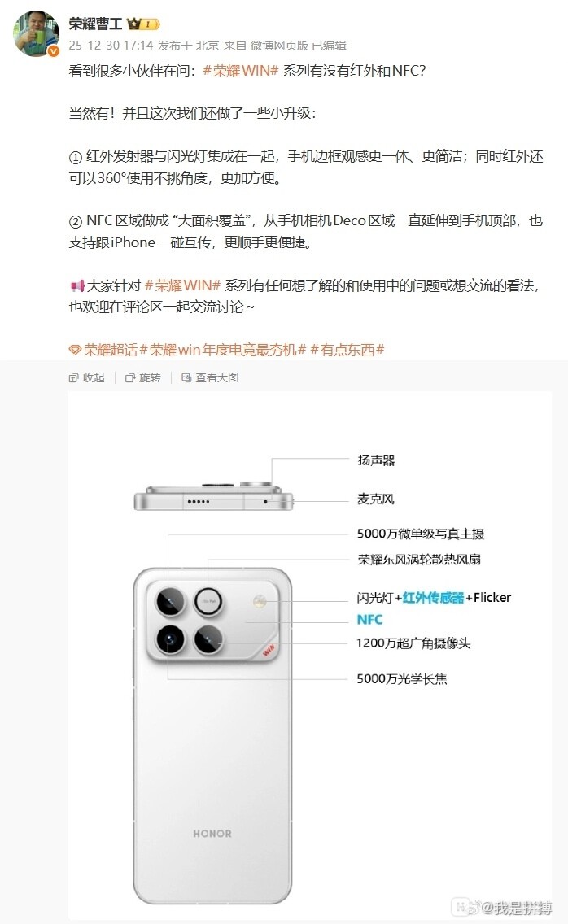Open full-size view via 查看大图 text
568x924 pixels.
point(217,377)
